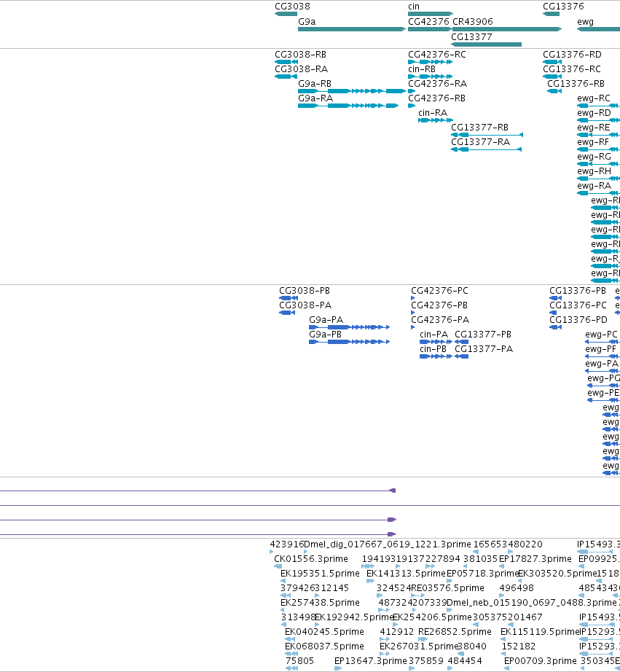Viewport: 620px width, 672px height.
Task: Select the 484454 feature label
Action: (465, 661)
